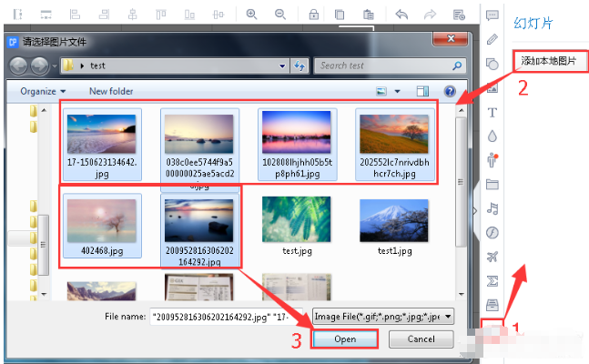Click the drawer icon in sidebar
This screenshot has width=589, height=364.
(x=493, y=305)
